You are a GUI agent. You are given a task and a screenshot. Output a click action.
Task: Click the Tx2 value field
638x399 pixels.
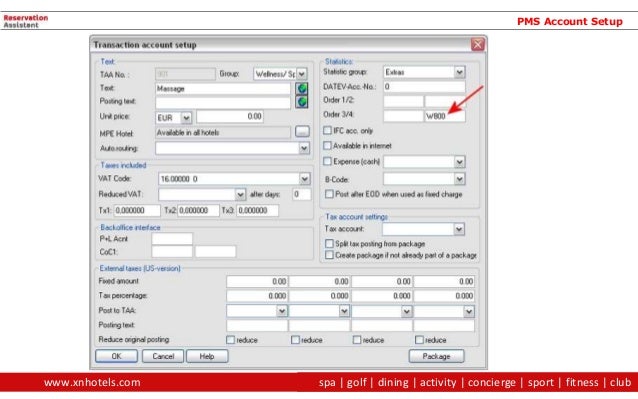199,211
